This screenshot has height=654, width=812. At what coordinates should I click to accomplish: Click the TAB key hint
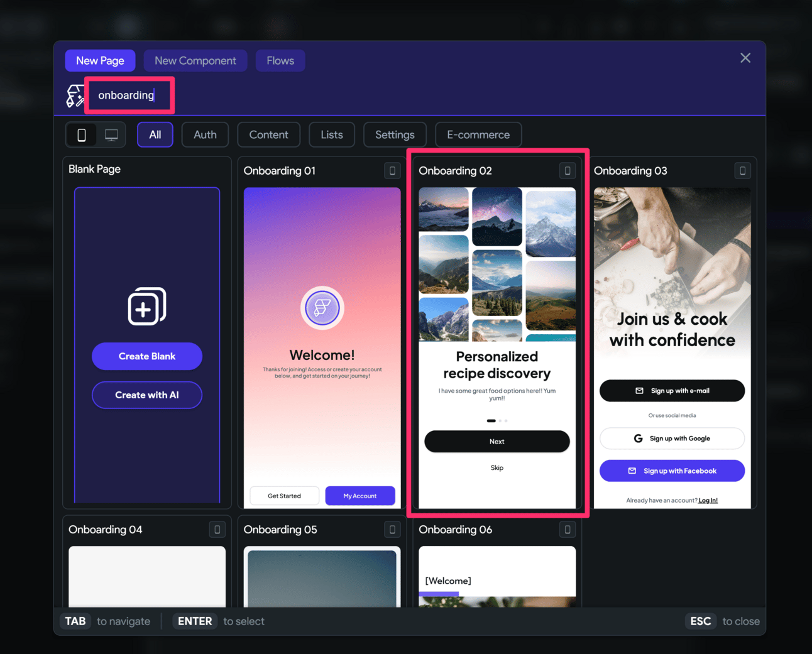click(75, 621)
